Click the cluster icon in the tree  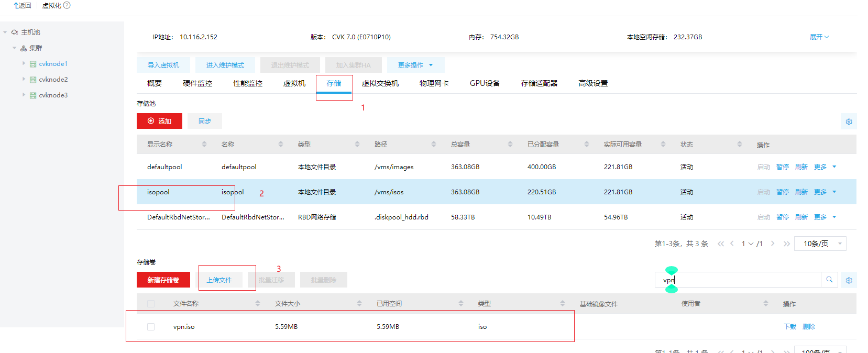[24, 48]
